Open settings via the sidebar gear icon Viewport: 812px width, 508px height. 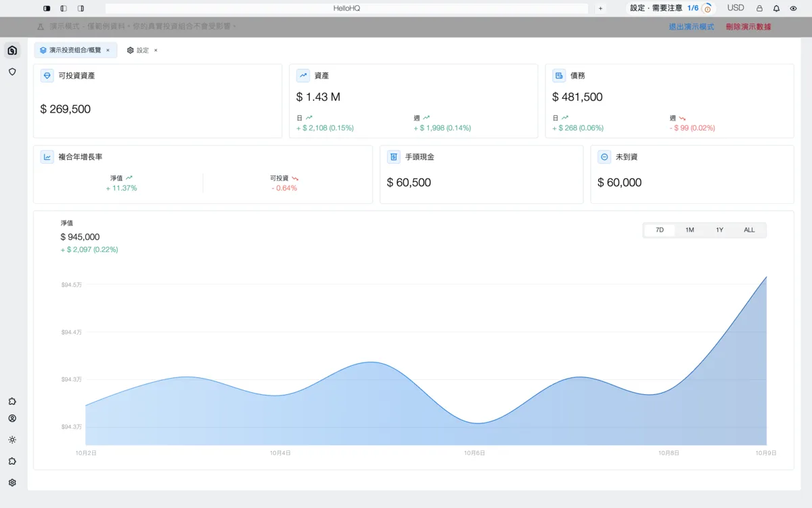point(12,483)
